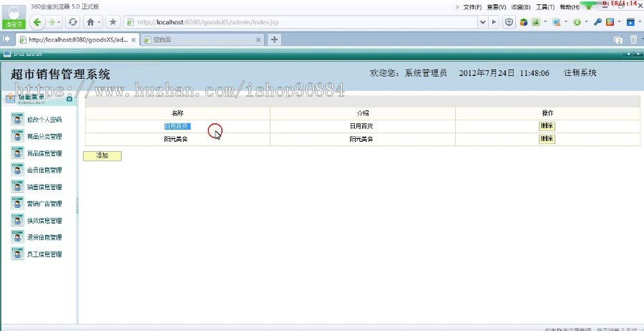The height and width of the screenshot is (331, 644).
Task: Go back with the green back arrow
Action: (37, 22)
